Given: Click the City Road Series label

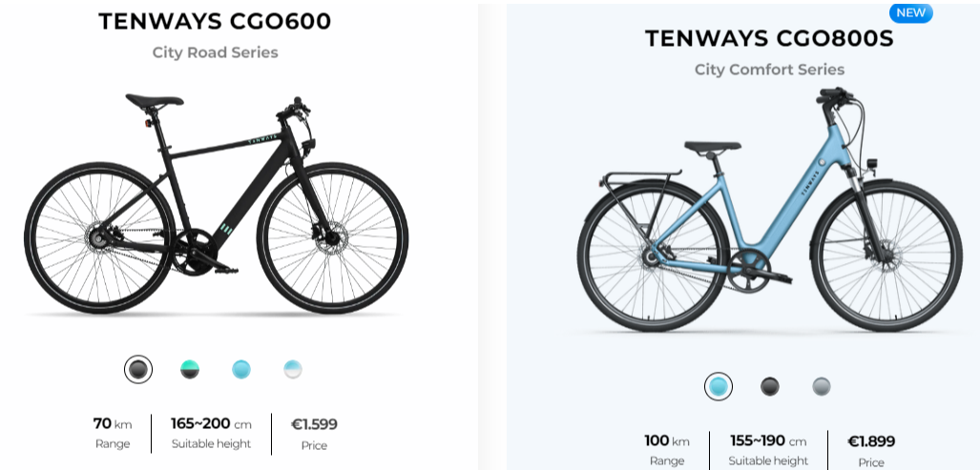Looking at the screenshot, I should [215, 52].
